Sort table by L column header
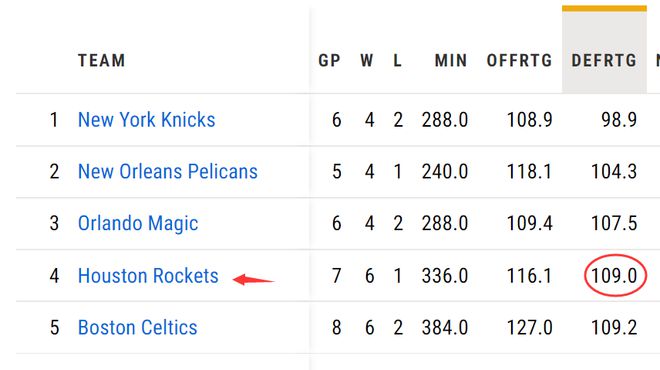This screenshot has width=660, height=370. (x=397, y=61)
